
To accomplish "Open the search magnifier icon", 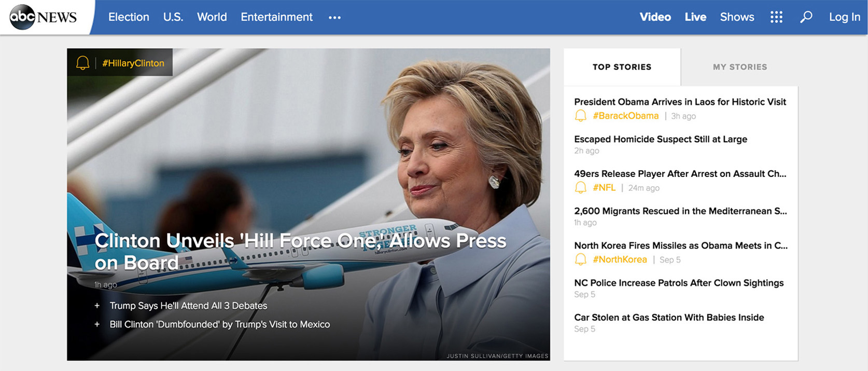I will point(806,17).
